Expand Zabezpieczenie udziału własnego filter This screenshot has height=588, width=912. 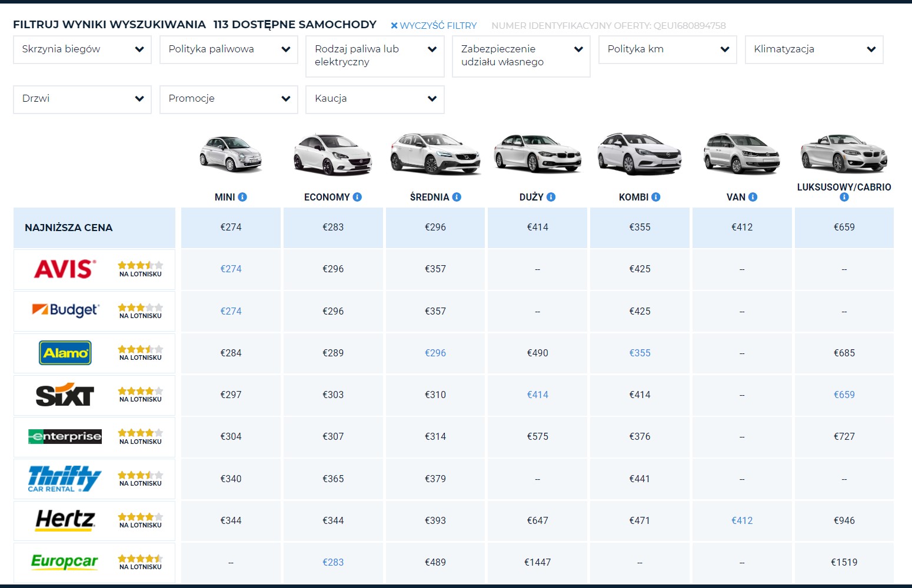pos(521,56)
